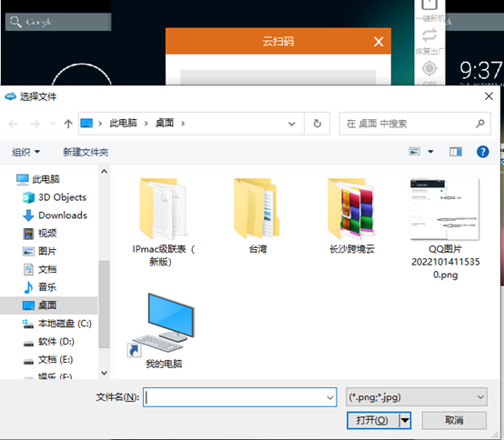
Task: Close the 选择文件 dialog
Action: (489, 96)
